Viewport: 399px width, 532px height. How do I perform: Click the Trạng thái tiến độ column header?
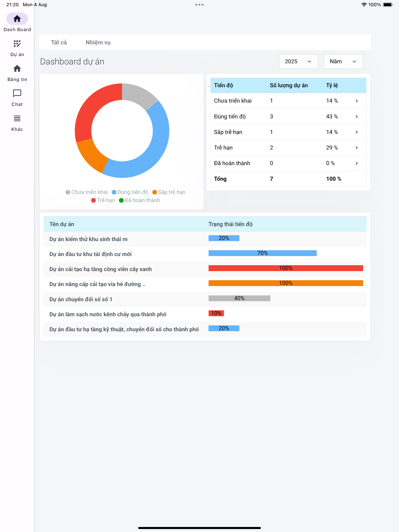[230, 224]
